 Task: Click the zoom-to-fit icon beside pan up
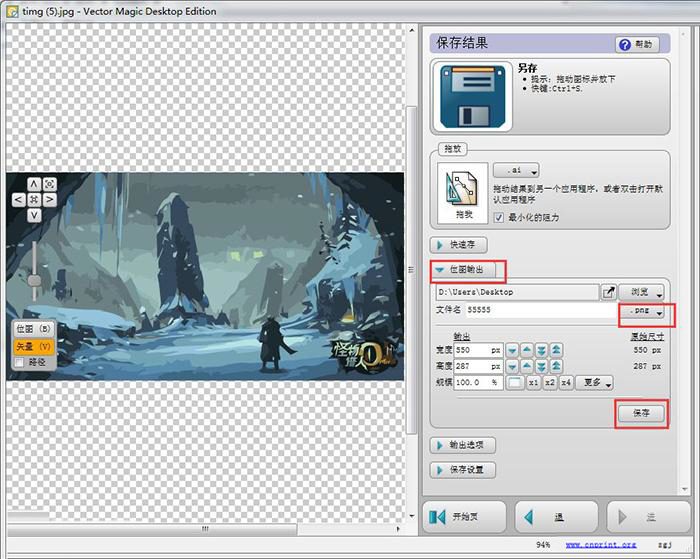point(50,184)
